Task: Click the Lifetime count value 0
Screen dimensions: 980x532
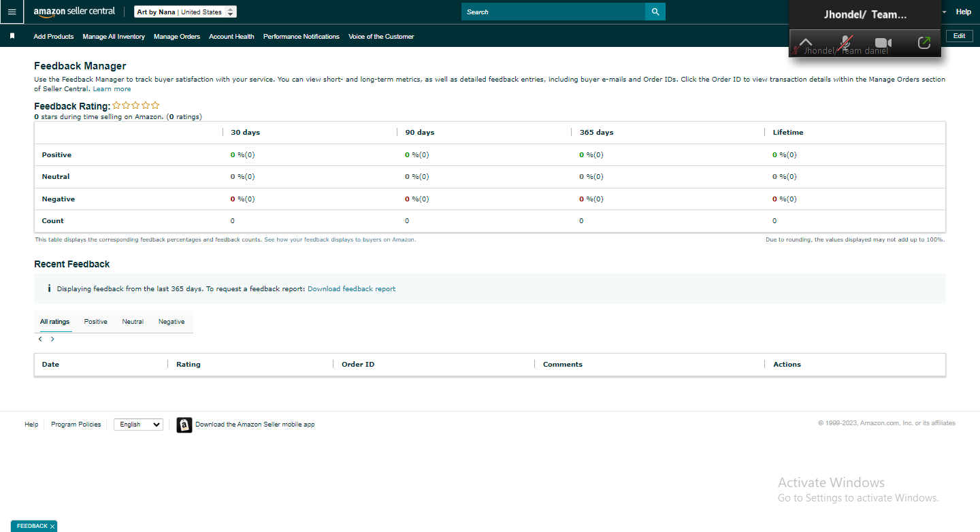Action: pos(774,221)
